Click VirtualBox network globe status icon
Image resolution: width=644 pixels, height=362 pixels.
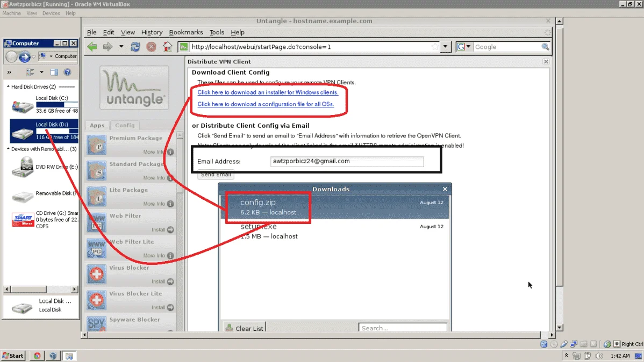(607, 344)
